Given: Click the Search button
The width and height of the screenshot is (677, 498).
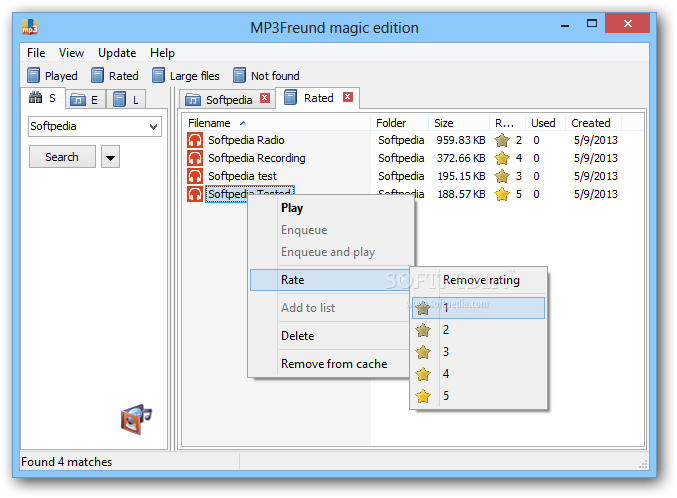Looking at the screenshot, I should pyautogui.click(x=62, y=157).
